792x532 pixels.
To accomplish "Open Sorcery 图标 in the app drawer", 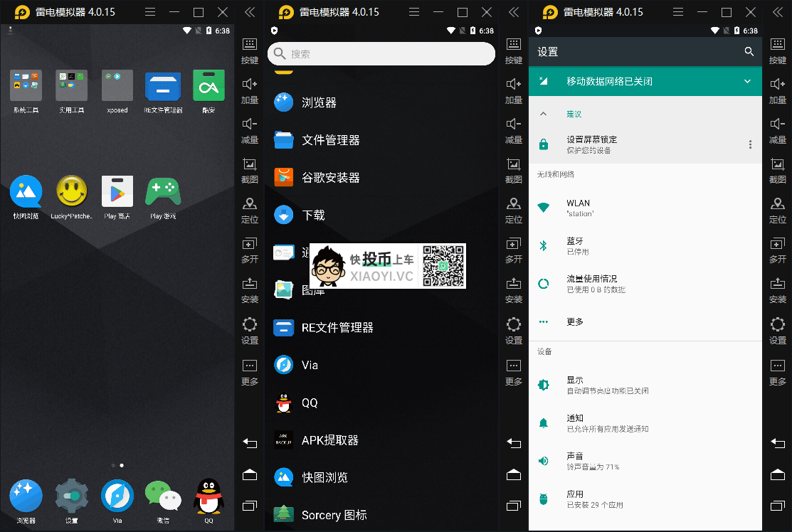I will coord(381,515).
